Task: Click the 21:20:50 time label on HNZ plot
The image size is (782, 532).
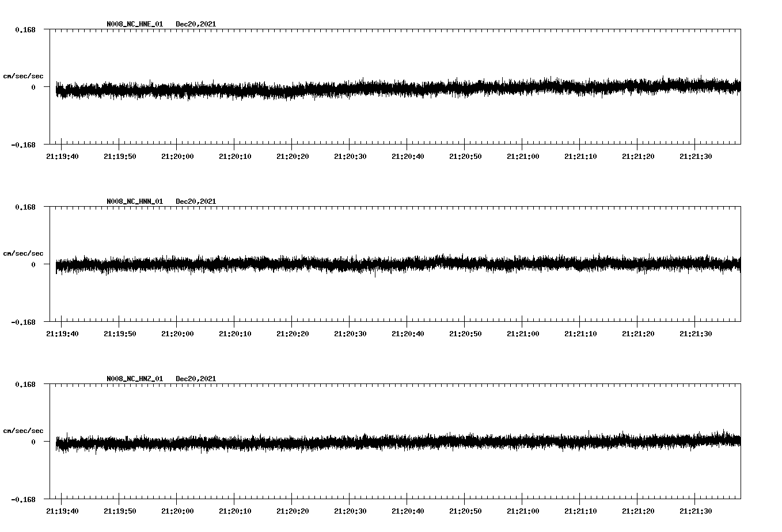Action: 465,511
